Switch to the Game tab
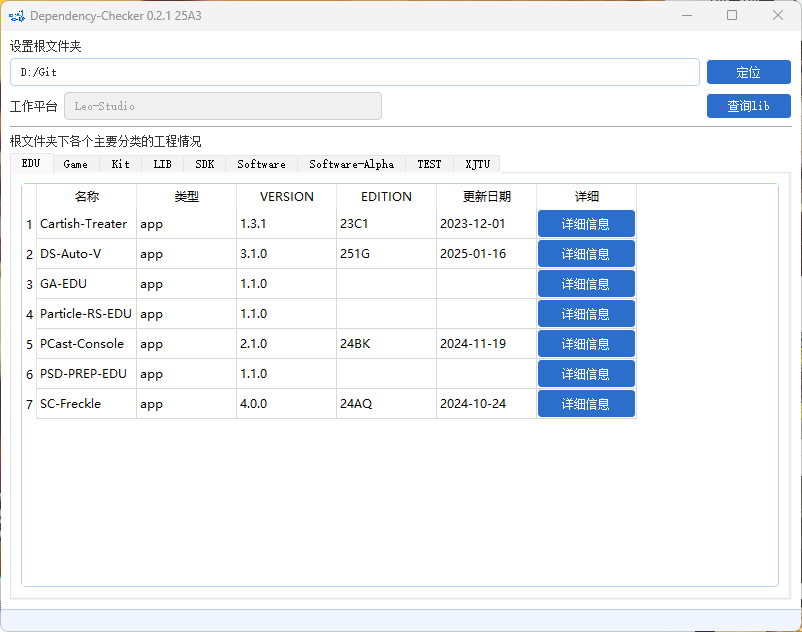The height and width of the screenshot is (632, 802). pos(75,164)
